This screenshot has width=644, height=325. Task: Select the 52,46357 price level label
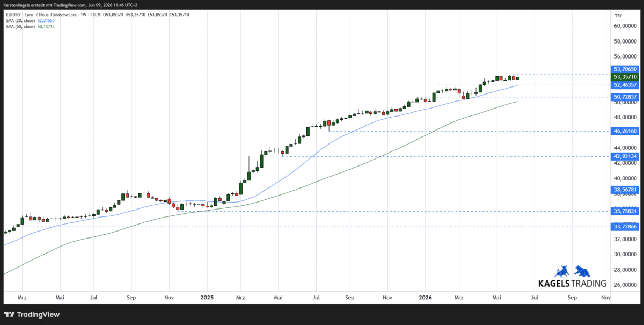point(625,85)
